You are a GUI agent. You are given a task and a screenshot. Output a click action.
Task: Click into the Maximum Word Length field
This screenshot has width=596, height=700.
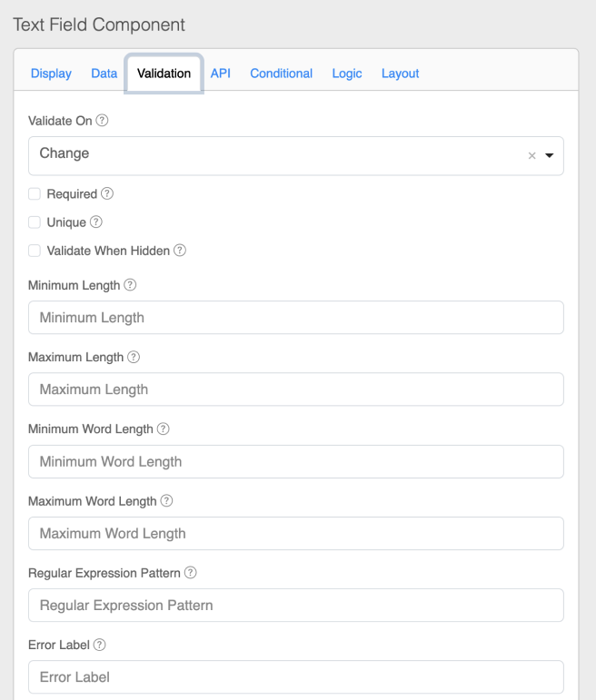pyautogui.click(x=295, y=533)
